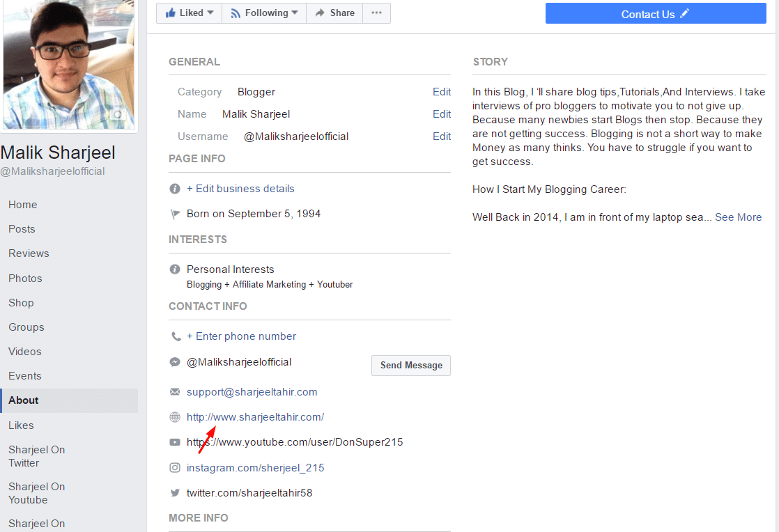The image size is (779, 532).
Task: Edit the Category field
Action: pos(442,92)
